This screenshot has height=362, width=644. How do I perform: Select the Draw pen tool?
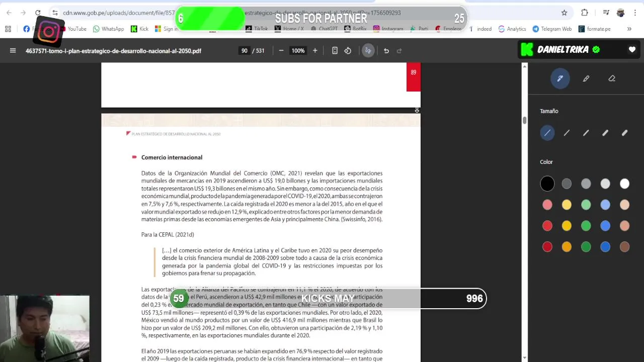(560, 78)
